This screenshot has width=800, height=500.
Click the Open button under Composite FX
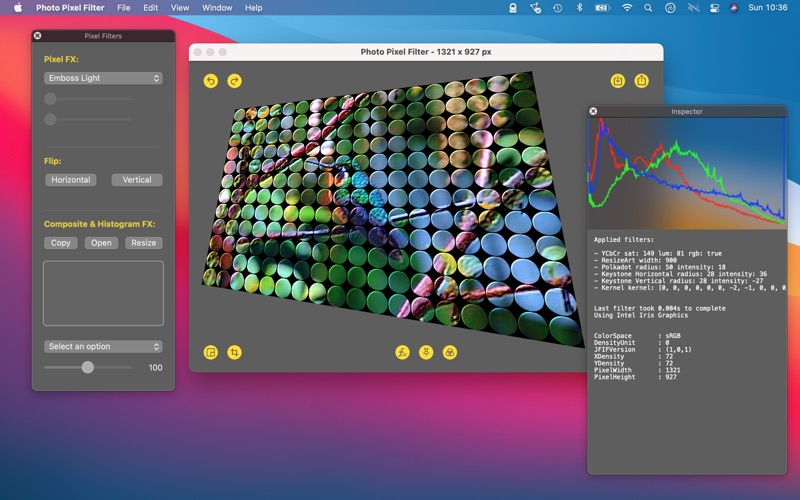coord(101,243)
